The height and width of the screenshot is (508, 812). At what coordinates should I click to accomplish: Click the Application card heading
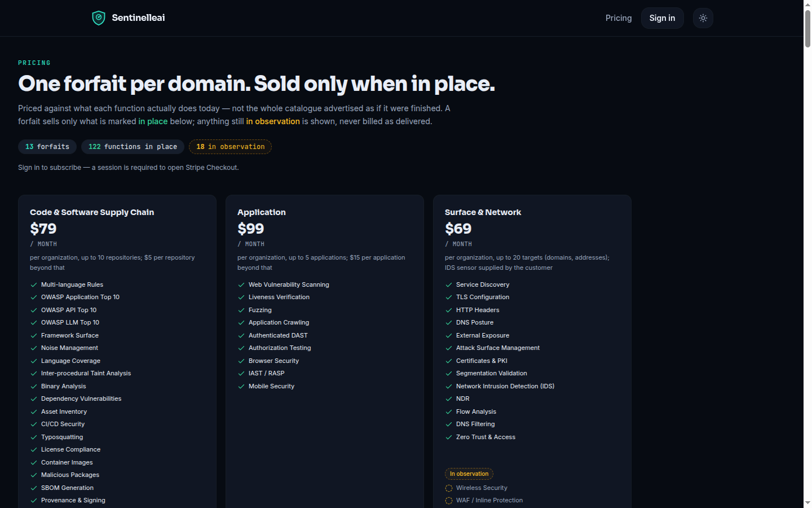coord(262,212)
